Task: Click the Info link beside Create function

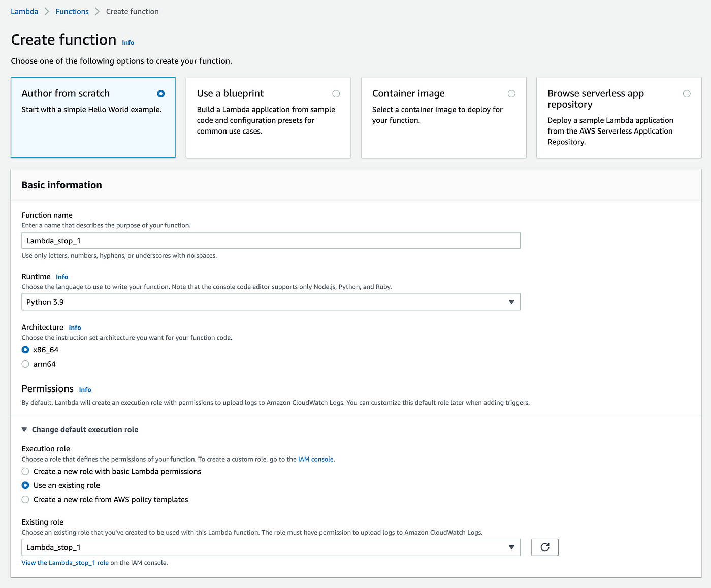Action: [x=128, y=43]
